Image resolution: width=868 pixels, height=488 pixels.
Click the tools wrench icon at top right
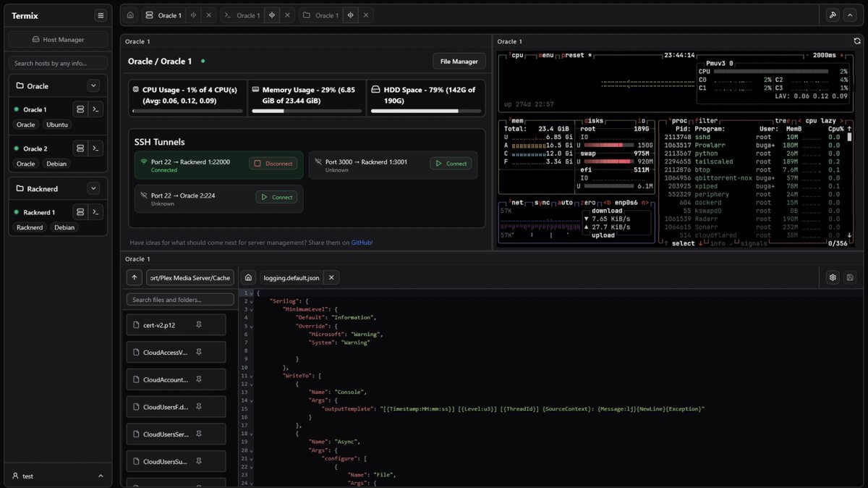(x=832, y=15)
